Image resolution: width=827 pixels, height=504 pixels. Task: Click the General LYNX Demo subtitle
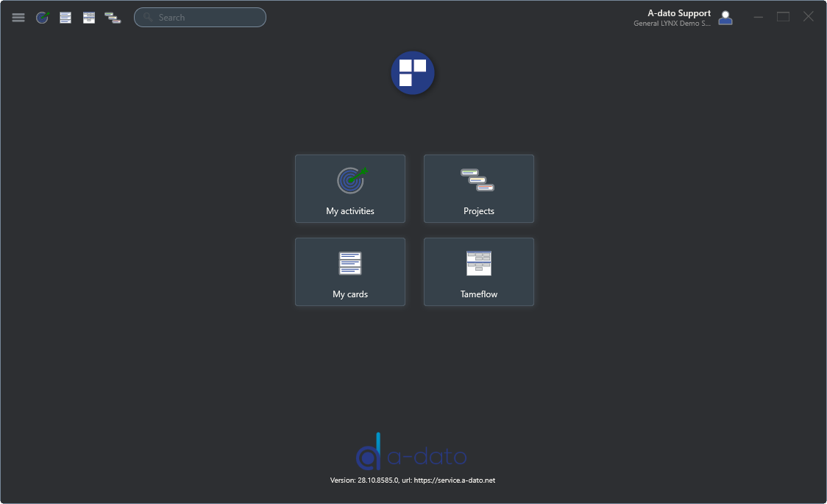tap(672, 24)
